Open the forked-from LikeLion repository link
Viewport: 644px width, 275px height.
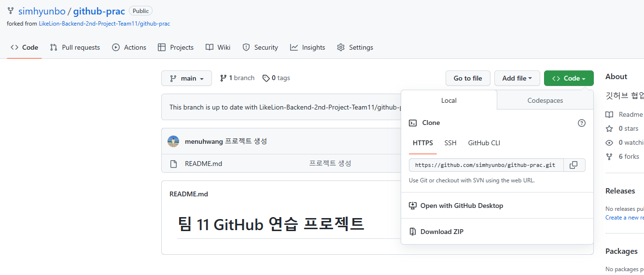[x=104, y=23]
